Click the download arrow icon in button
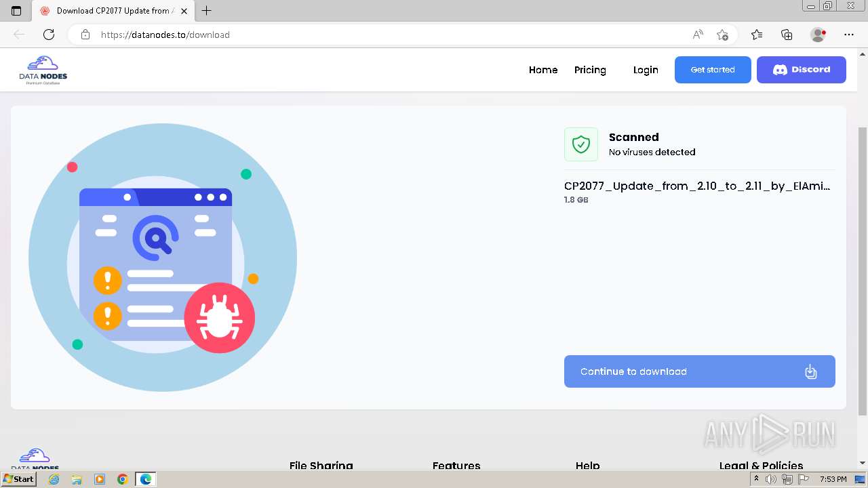The width and height of the screenshot is (868, 488). click(811, 371)
